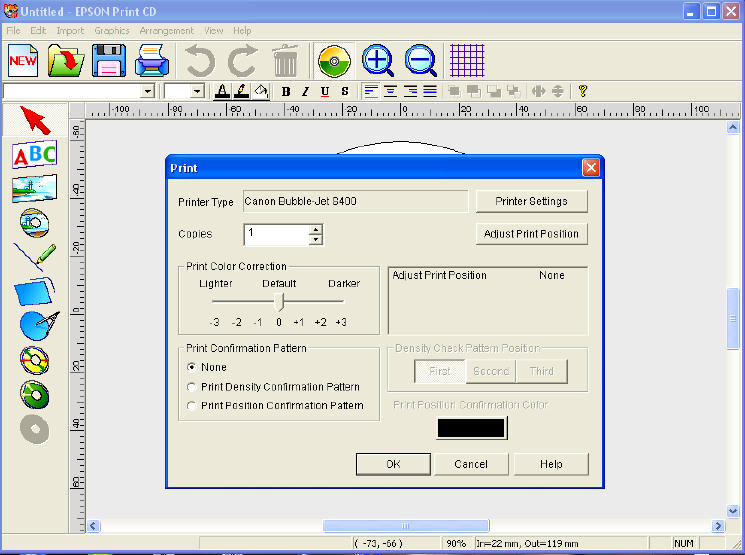The width and height of the screenshot is (745, 555).
Task: Close the Print dialog with X
Action: click(x=591, y=167)
